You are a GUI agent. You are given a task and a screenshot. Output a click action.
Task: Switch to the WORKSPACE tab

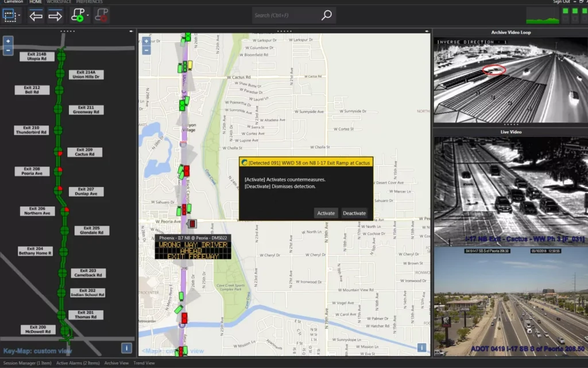[x=59, y=2]
